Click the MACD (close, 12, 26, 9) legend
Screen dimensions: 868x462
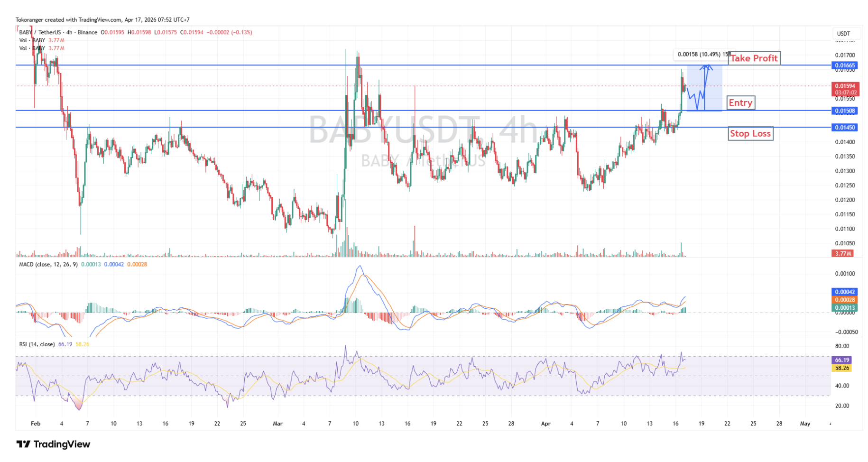48,264
